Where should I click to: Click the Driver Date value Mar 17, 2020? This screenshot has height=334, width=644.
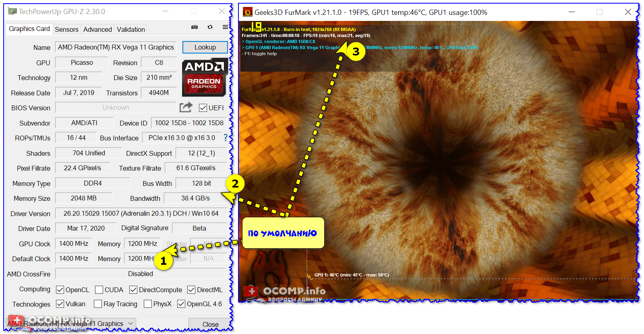point(86,228)
